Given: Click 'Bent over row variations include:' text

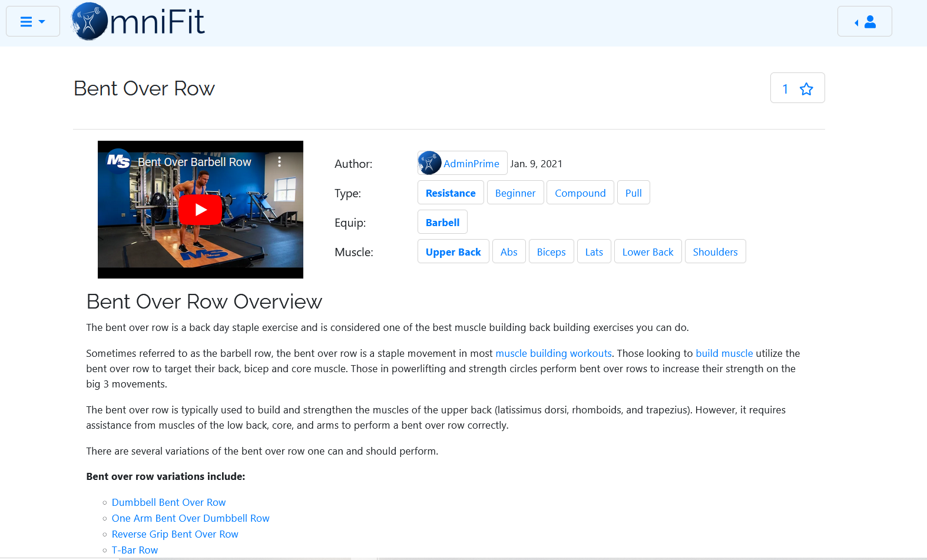Looking at the screenshot, I should [165, 476].
